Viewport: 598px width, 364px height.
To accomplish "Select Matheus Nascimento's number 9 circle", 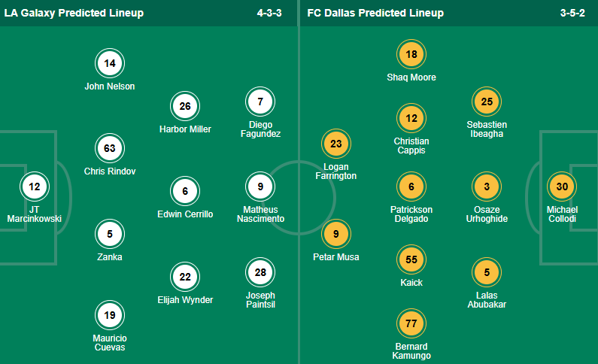I will (260, 186).
